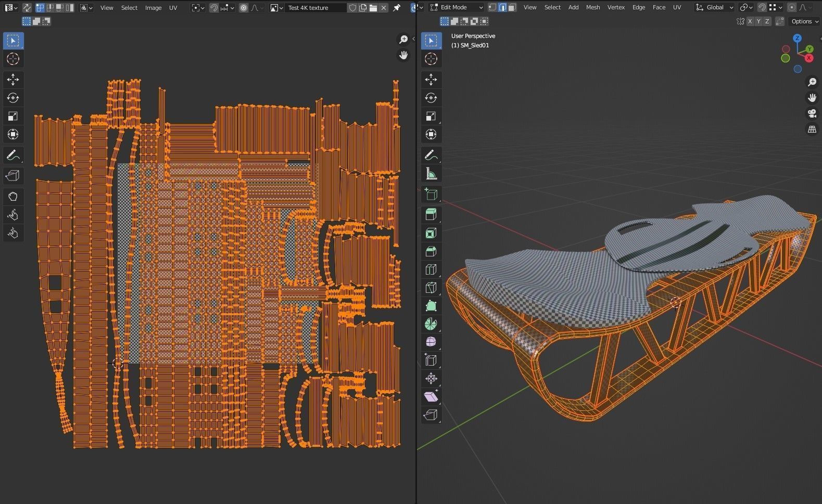Viewport: 822px width, 504px height.
Task: Toggle Z axis mirror in 3D viewport
Action: (x=767, y=21)
